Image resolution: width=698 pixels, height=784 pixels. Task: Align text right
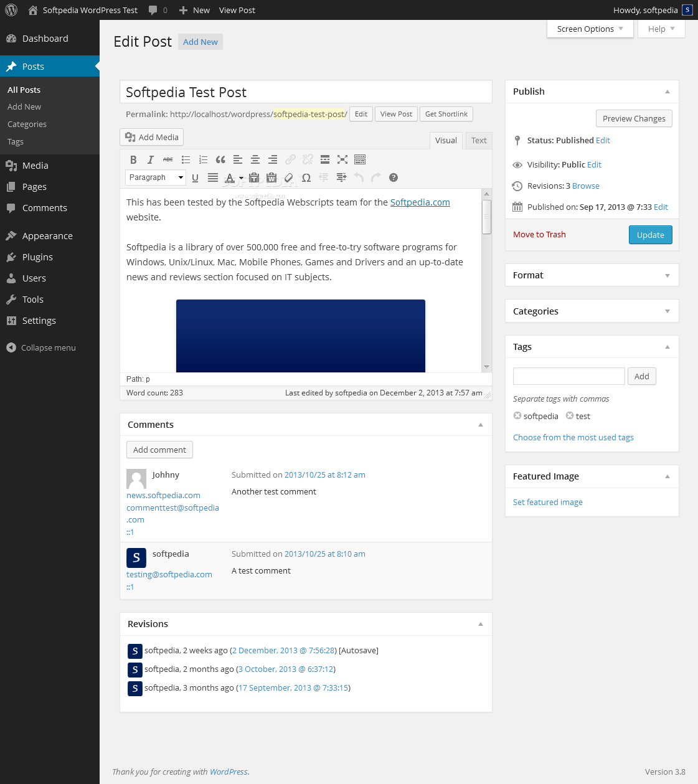point(273,160)
